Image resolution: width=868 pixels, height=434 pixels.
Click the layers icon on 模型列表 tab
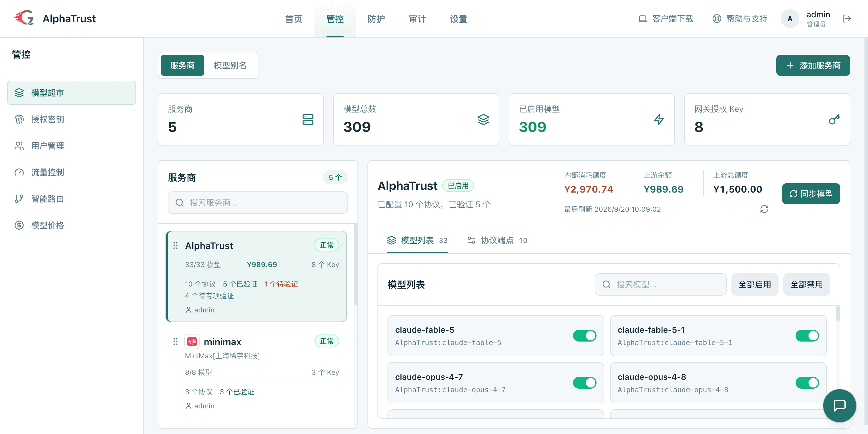[391, 240]
